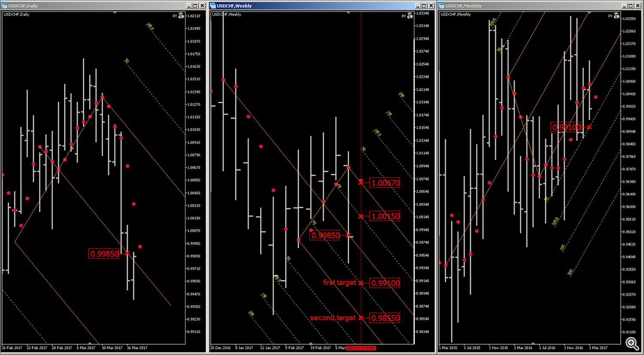This screenshot has width=644, height=355.
Task: Close the USDCHF,Daily chart window
Action: click(x=203, y=6)
